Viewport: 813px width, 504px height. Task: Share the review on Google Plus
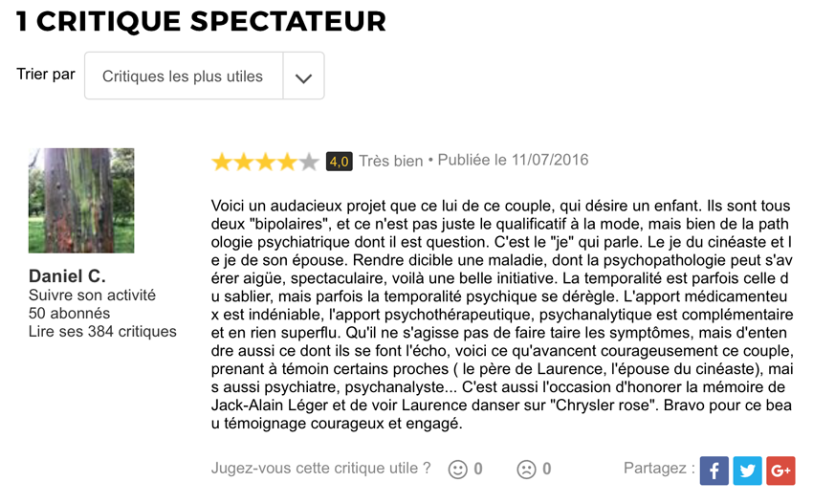click(x=780, y=471)
